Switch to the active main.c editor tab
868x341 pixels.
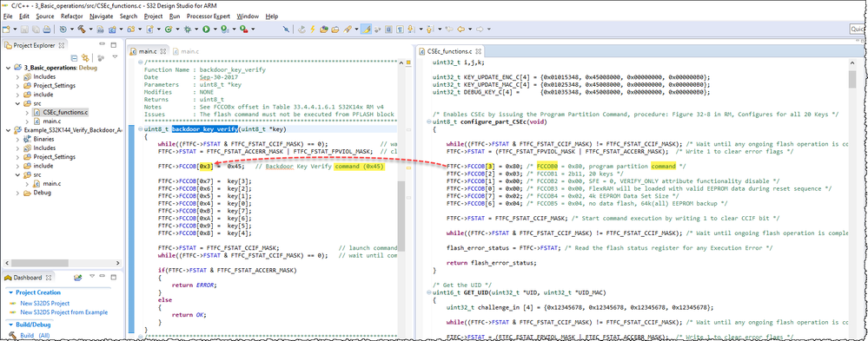click(148, 51)
